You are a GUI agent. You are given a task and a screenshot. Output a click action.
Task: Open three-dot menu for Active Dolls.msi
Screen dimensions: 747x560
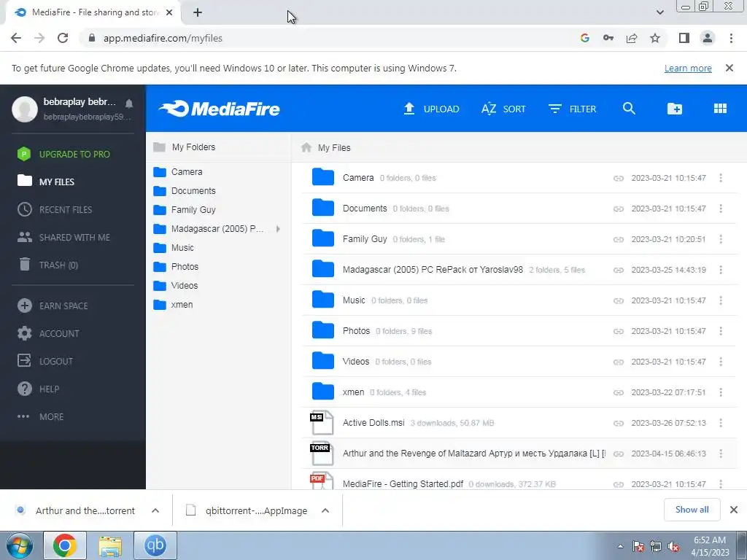(x=721, y=423)
